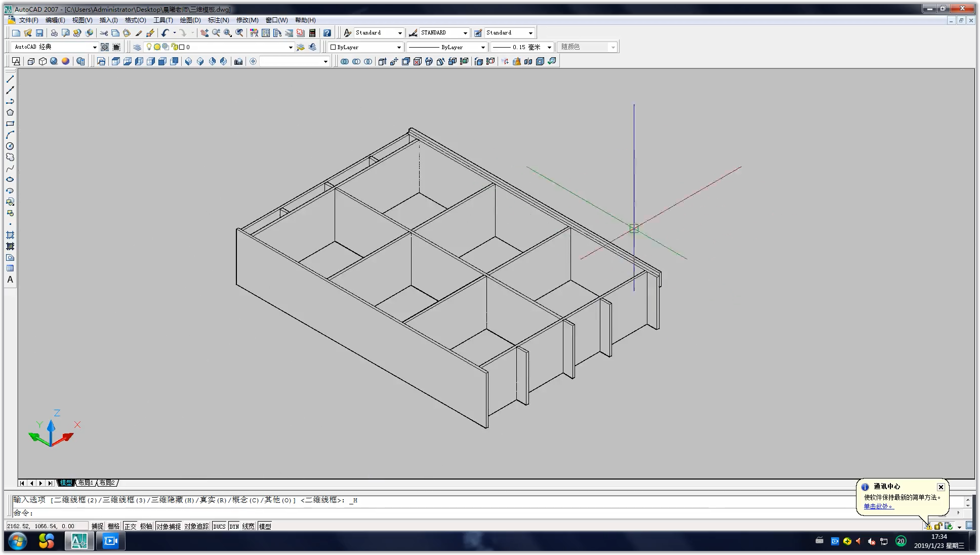Viewport: 980px width, 555px height.
Task: Click the Help question mark icon
Action: click(327, 33)
